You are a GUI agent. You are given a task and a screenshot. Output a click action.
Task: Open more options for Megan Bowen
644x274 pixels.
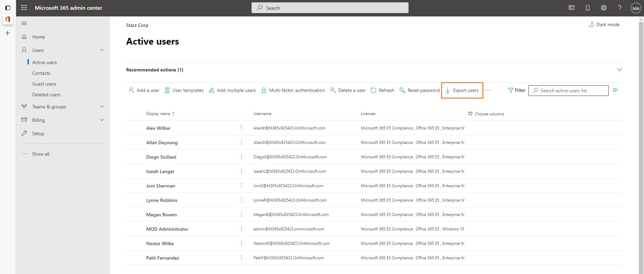[241, 214]
